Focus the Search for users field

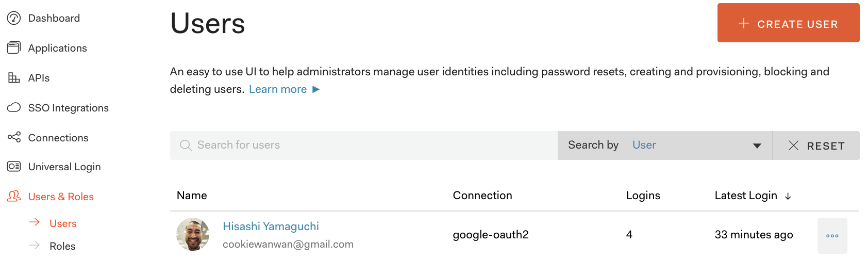(x=364, y=145)
